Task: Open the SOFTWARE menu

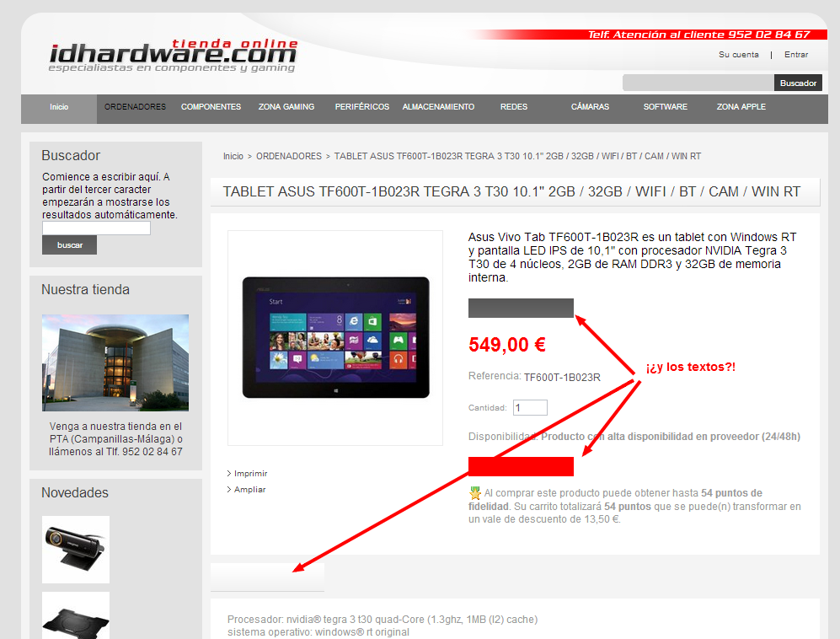Action: click(x=666, y=107)
